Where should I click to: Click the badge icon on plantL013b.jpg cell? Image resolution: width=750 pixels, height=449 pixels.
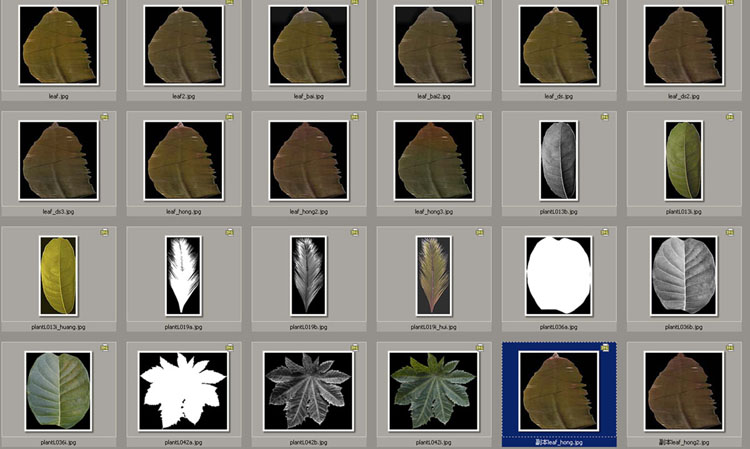[x=605, y=117]
